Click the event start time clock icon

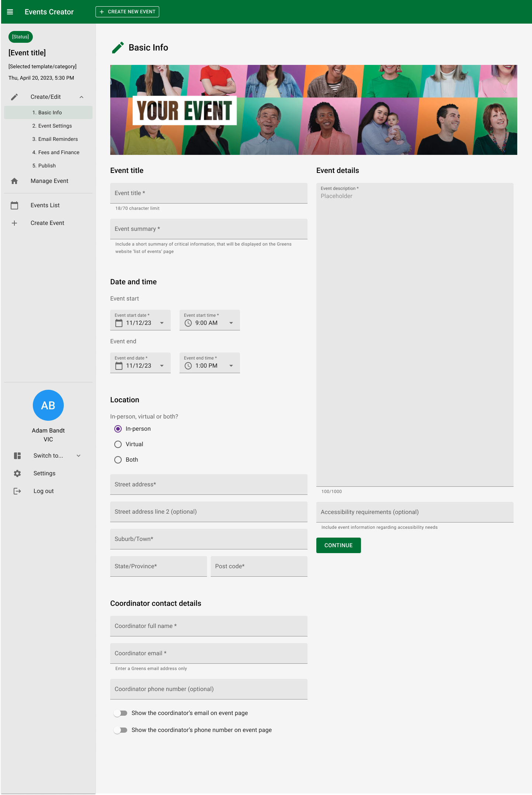pos(188,323)
